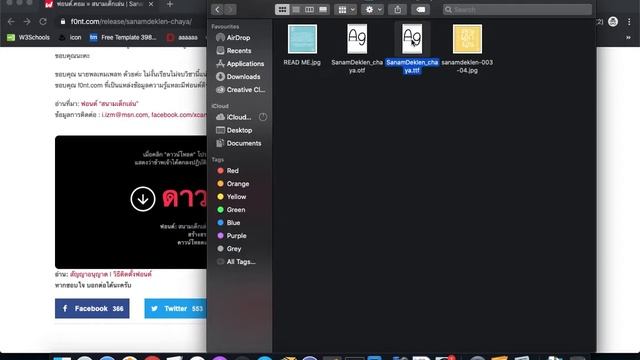The height and width of the screenshot is (360, 640).
Task: Click the i.izm@msn.com contact link
Action: 125,115
